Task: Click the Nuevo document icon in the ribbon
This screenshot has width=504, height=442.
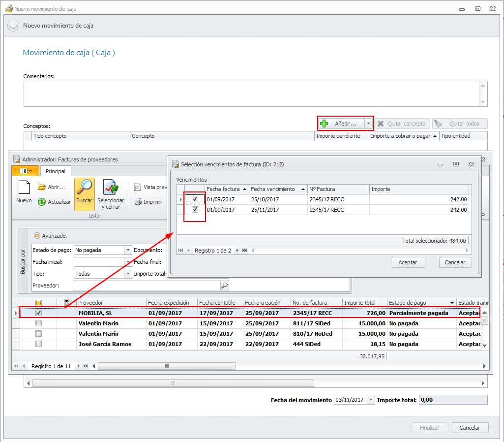Action: (x=24, y=188)
